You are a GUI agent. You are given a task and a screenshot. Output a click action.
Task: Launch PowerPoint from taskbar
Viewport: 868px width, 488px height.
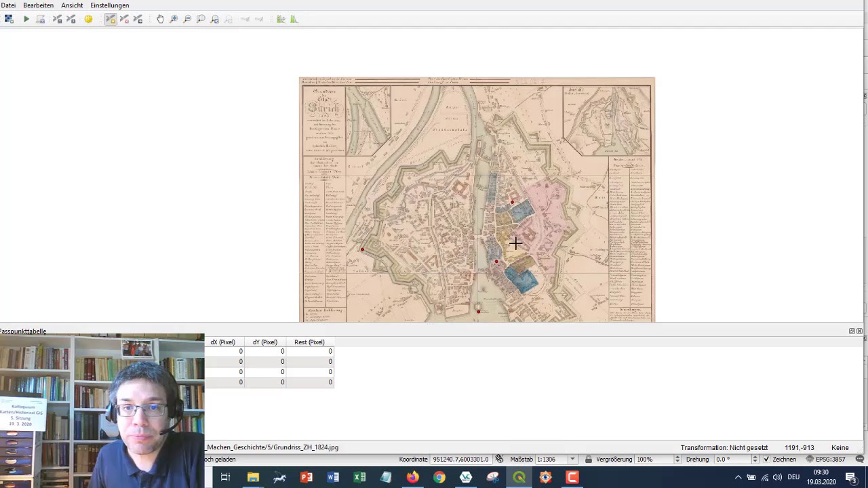point(306,477)
